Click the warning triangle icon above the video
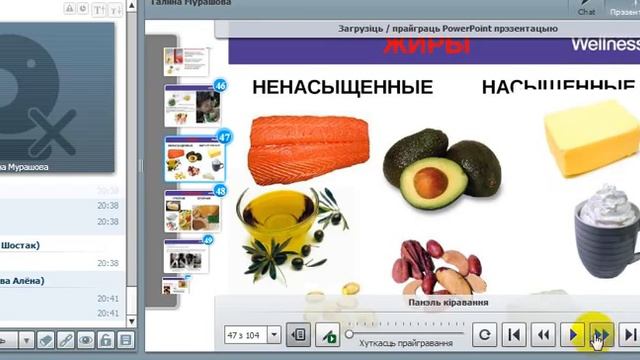This screenshot has width=640, height=360. click(69, 9)
